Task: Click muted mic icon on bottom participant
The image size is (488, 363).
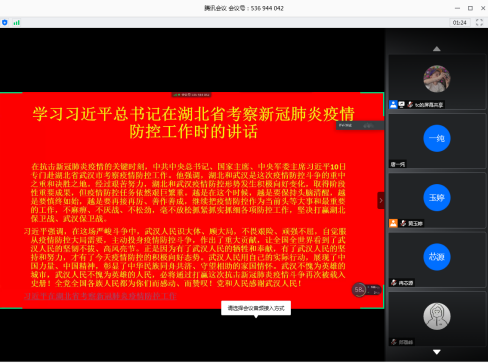Action: 394,342
